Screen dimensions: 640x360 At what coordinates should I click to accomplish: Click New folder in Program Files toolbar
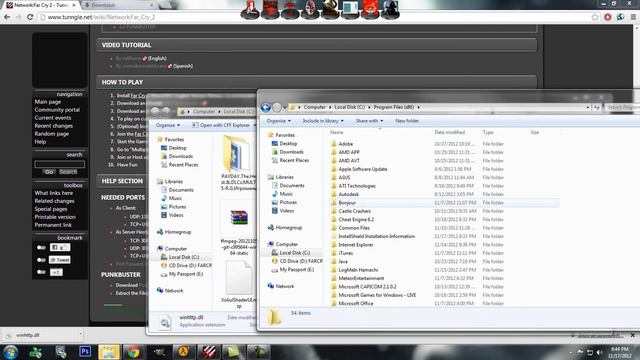[407, 121]
